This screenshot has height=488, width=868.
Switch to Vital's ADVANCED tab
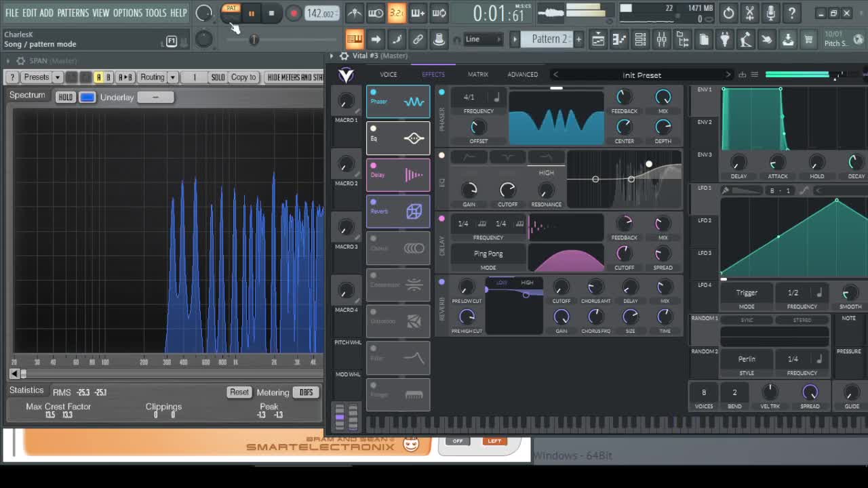pyautogui.click(x=523, y=75)
